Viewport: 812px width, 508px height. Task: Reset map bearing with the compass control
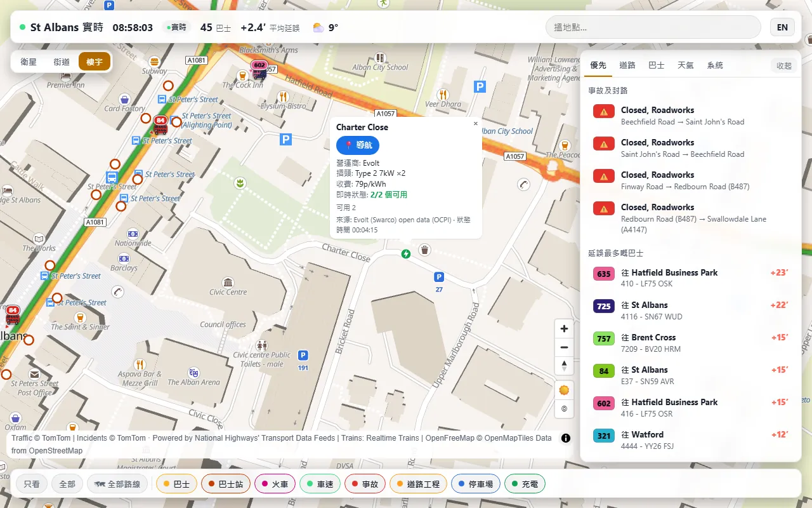tap(564, 366)
